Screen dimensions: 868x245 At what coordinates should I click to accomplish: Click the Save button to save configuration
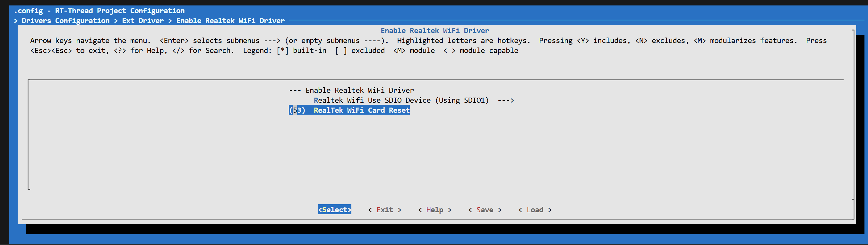coord(485,210)
